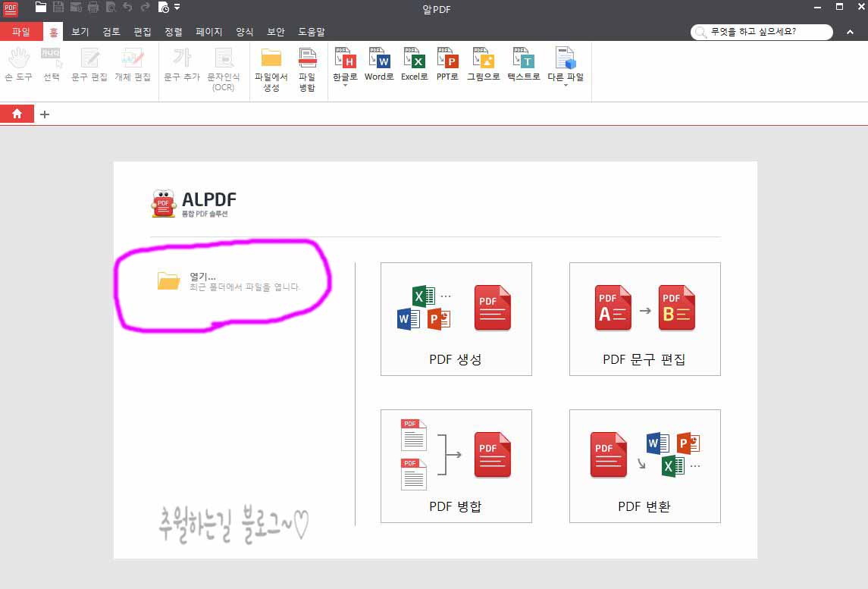Click the ALPDF logo mascot
Screen dimensions: 868x589
pyautogui.click(x=163, y=204)
